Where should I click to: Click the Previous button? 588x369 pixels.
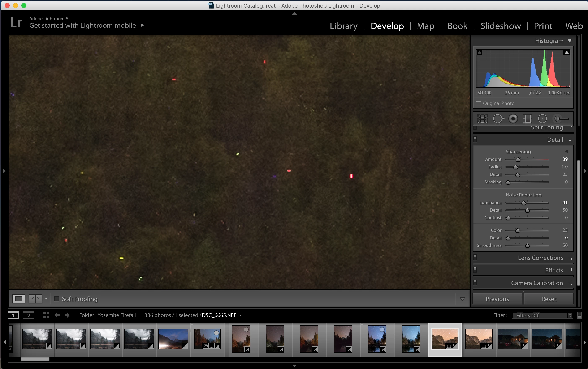497,299
